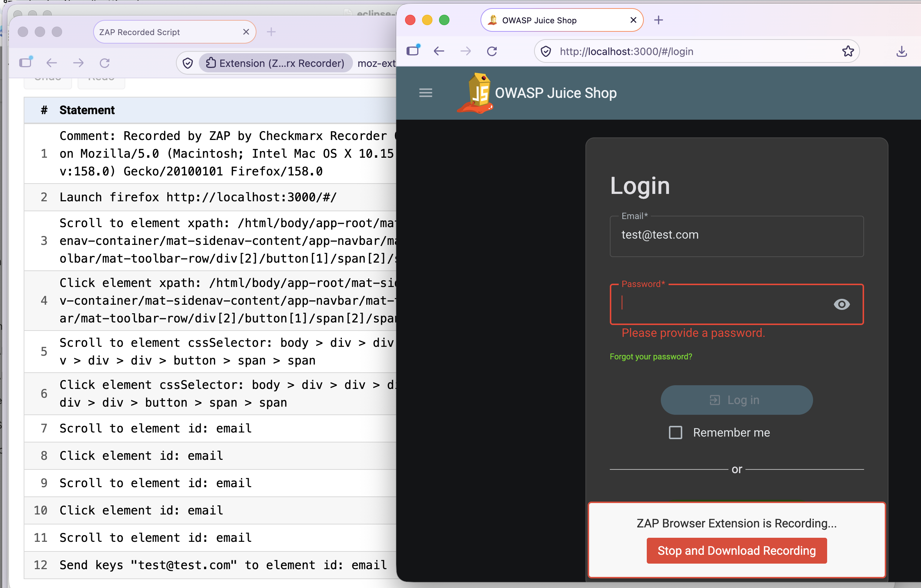Reload the Juice Shop page
Image resolution: width=921 pixels, height=588 pixels.
point(492,51)
